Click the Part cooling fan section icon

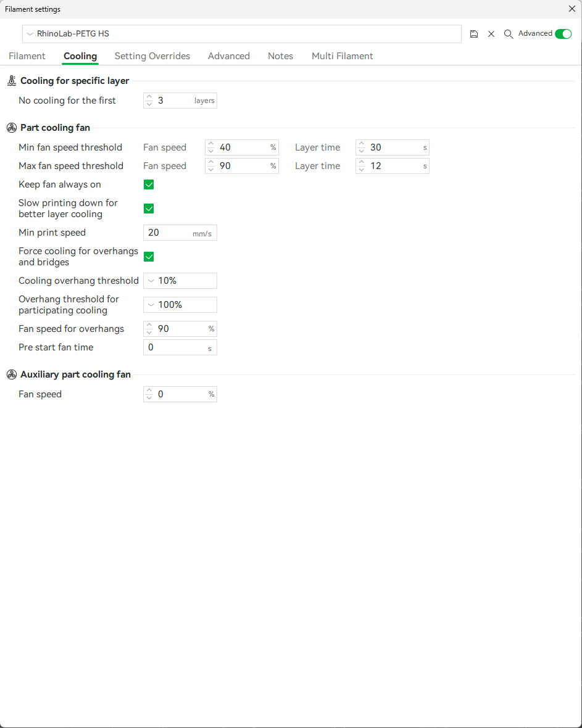[x=12, y=128]
